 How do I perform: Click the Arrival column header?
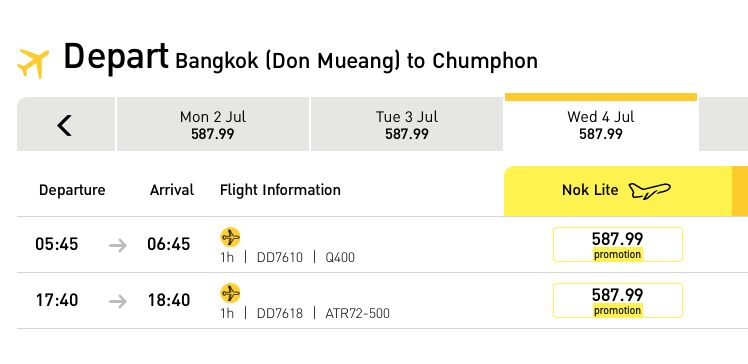click(x=172, y=190)
